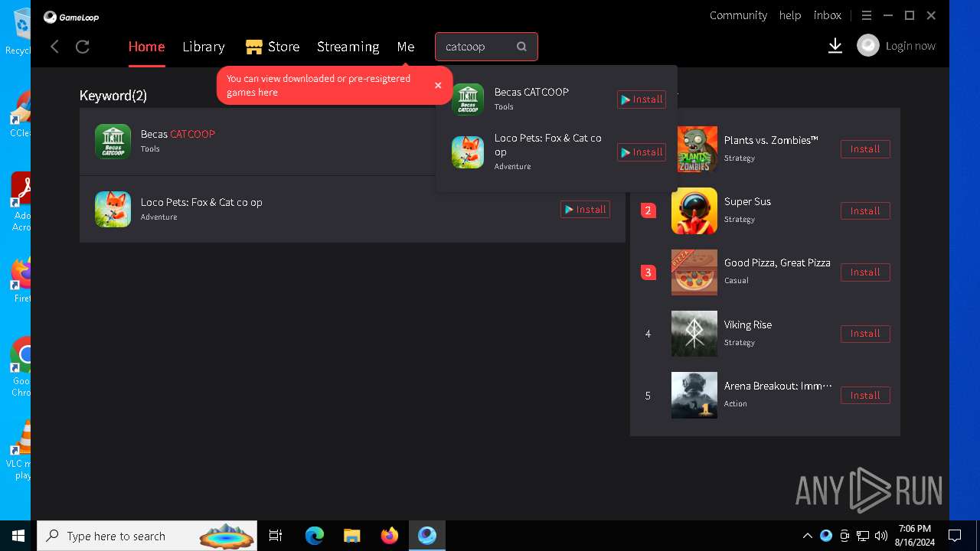Viewport: 980px width, 551px height.
Task: Open Plants vs. Zombies thumbnail
Action: [697, 149]
